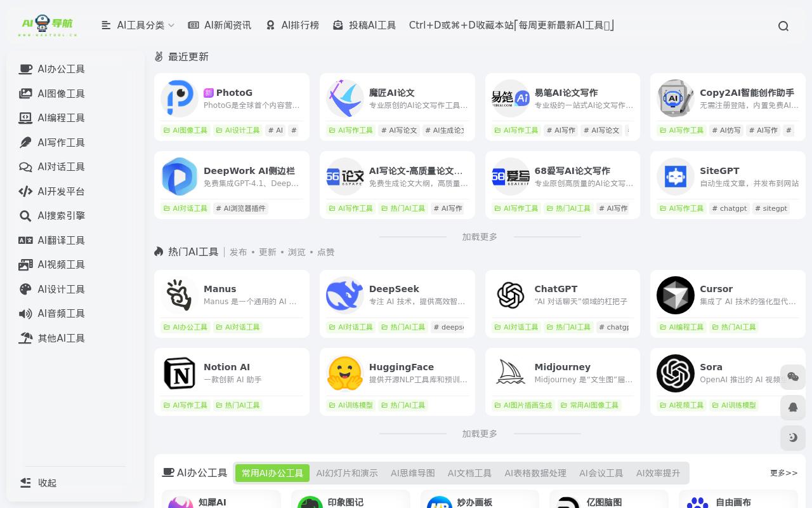This screenshot has height=508, width=812.
Task: Open the Cursor cube icon
Action: [676, 295]
